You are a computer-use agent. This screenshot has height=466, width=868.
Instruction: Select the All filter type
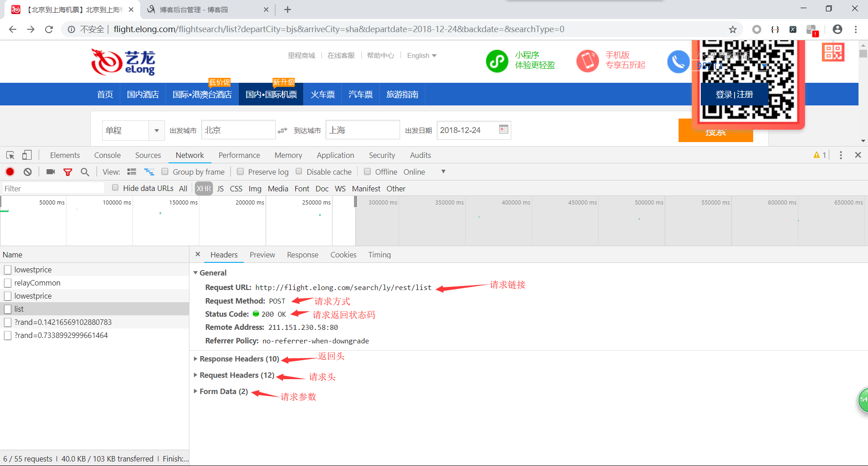coord(183,189)
